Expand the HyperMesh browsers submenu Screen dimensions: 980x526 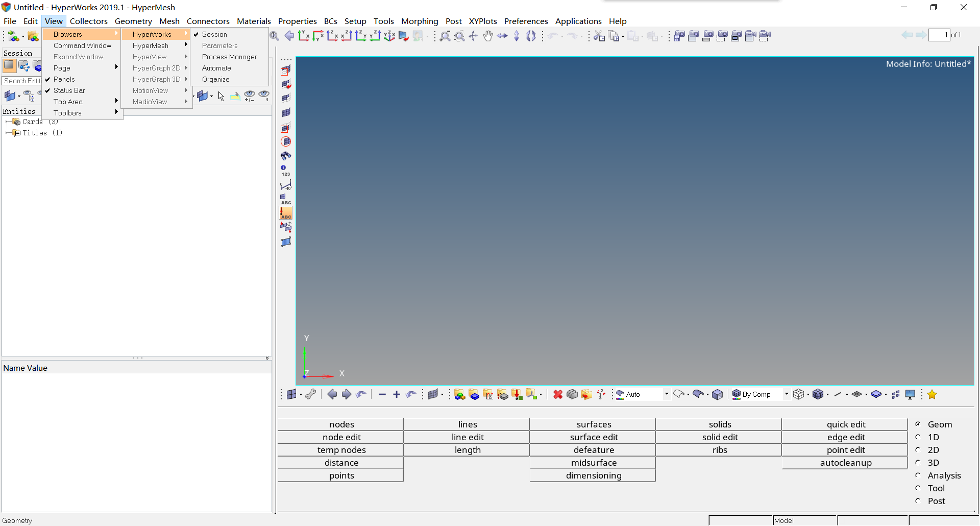(156, 45)
